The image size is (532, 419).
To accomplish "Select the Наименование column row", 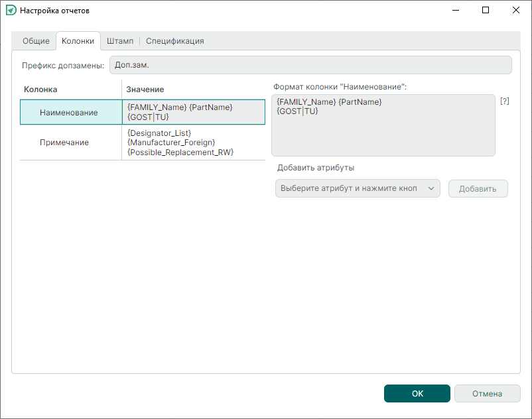I will (x=69, y=113).
